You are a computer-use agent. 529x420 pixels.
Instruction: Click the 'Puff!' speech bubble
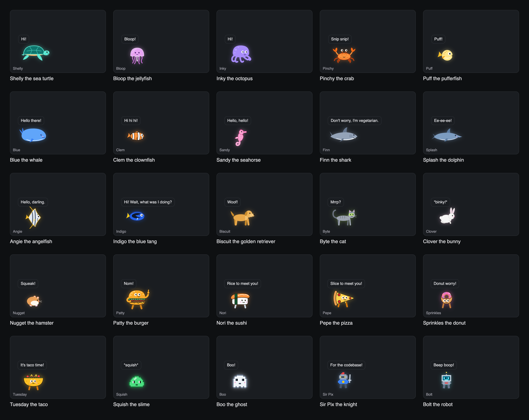tap(438, 39)
